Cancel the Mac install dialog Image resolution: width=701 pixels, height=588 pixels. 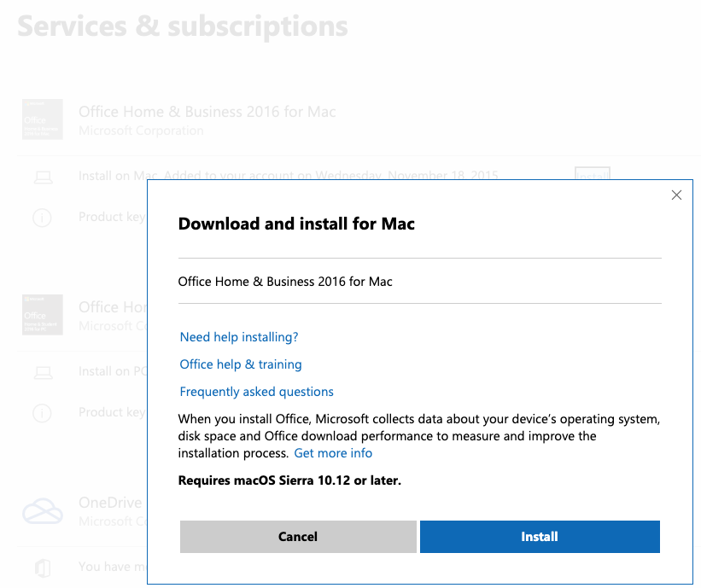pyautogui.click(x=298, y=536)
